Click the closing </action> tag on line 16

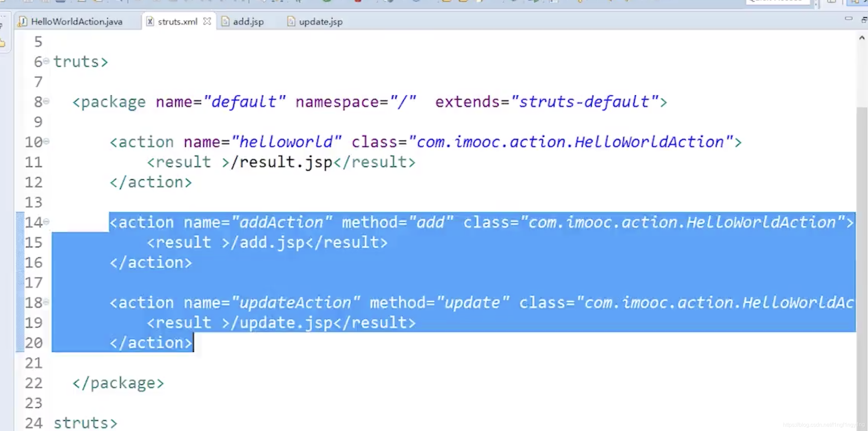point(151,263)
